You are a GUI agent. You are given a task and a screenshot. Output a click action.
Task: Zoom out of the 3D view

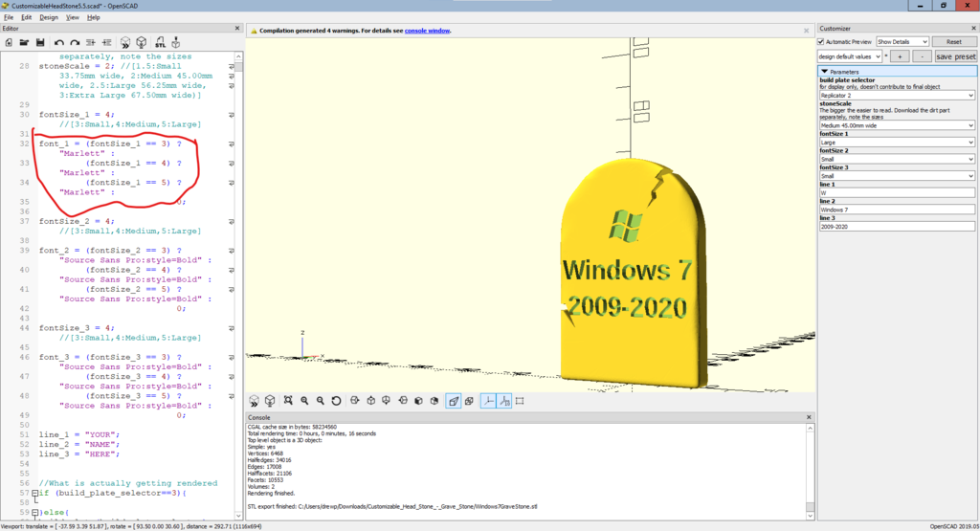320,401
